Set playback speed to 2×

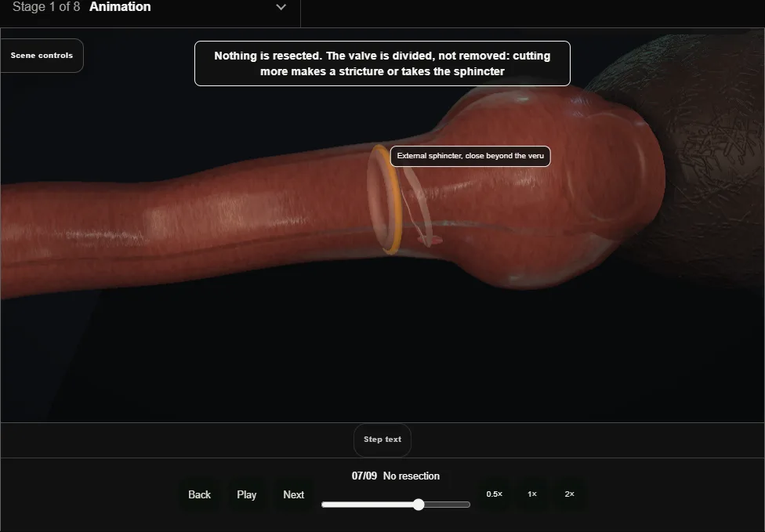(569, 494)
